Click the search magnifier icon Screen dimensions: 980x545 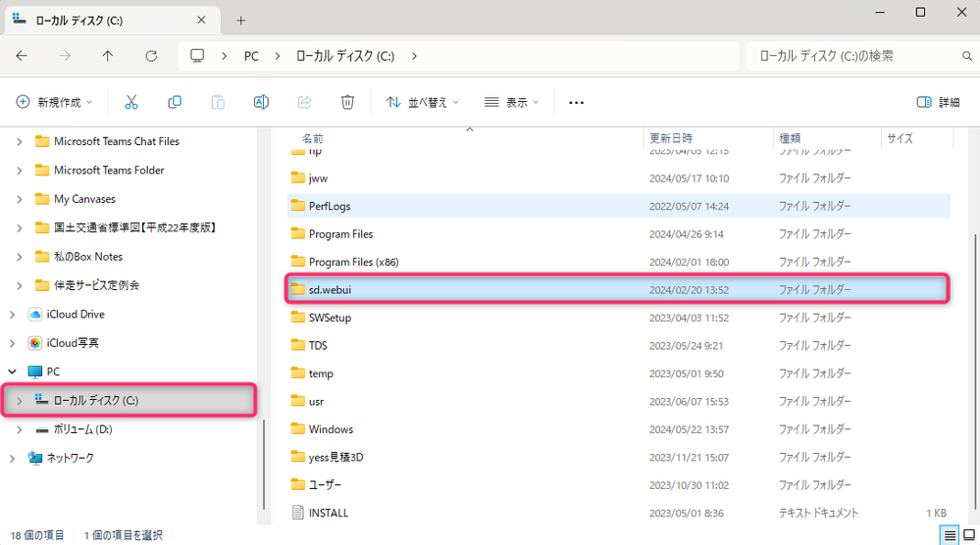pos(967,56)
